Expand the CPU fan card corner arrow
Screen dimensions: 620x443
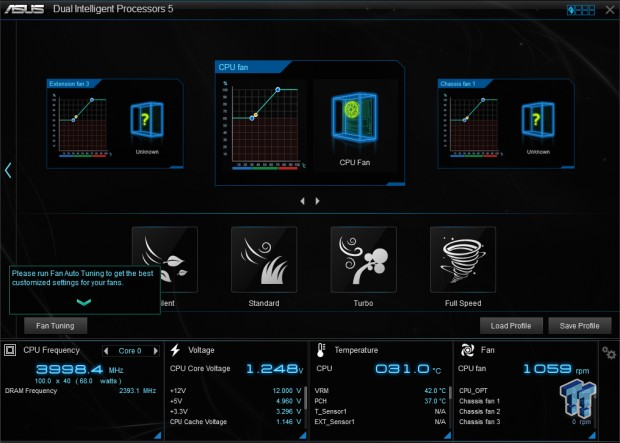coord(396,184)
